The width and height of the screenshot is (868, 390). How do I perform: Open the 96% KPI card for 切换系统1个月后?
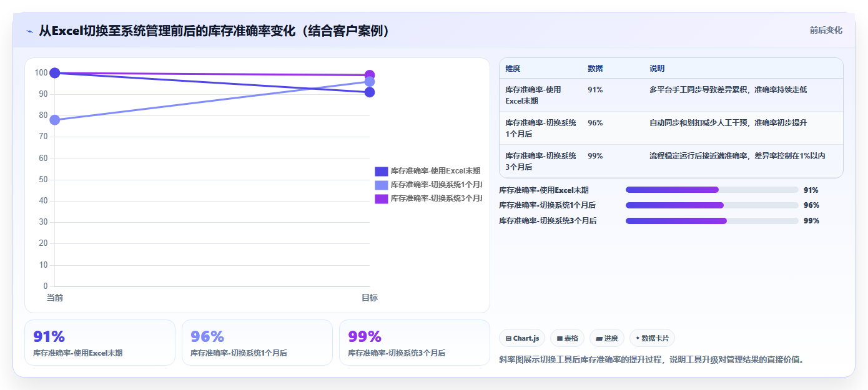257,343
